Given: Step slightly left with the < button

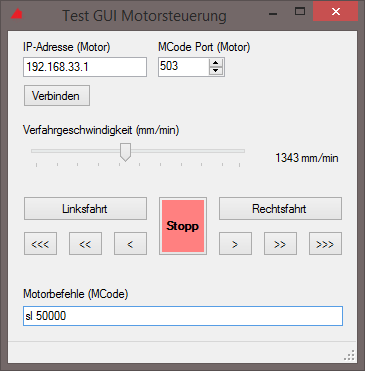Looking at the screenshot, I should coord(130,244).
